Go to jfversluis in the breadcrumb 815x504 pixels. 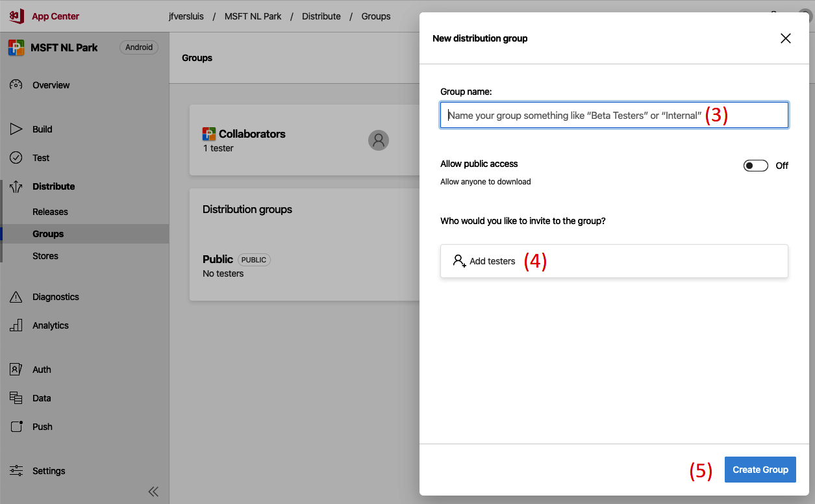coord(186,16)
